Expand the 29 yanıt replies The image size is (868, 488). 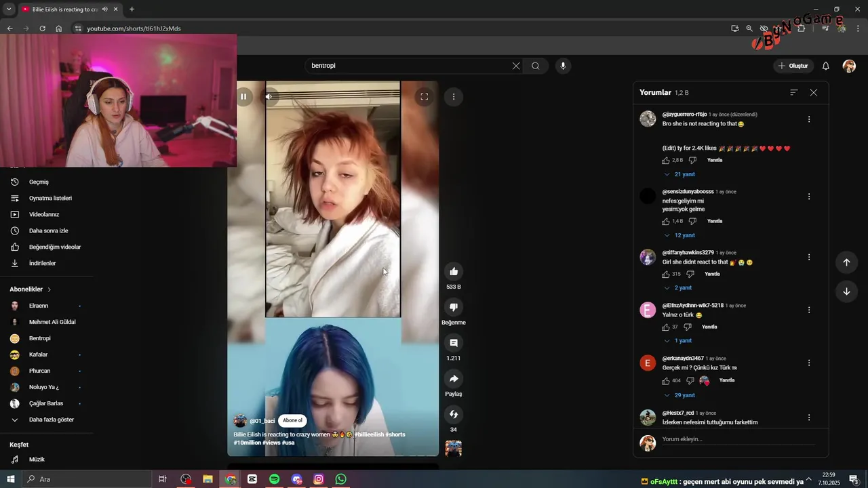tap(679, 395)
